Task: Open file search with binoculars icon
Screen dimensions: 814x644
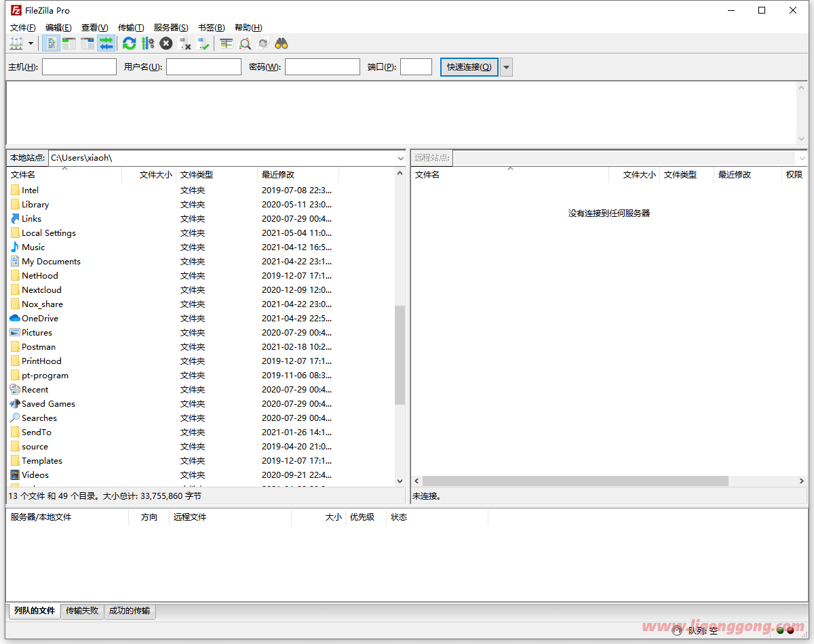Action: tap(282, 43)
